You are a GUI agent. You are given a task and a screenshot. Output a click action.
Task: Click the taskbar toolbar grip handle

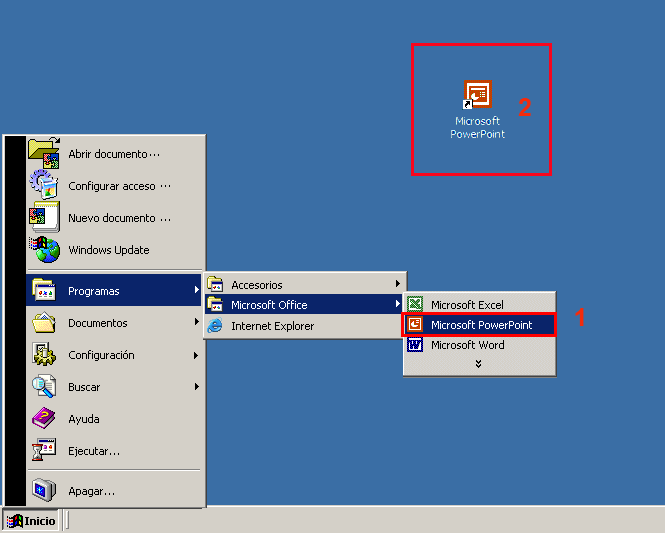coord(66,520)
